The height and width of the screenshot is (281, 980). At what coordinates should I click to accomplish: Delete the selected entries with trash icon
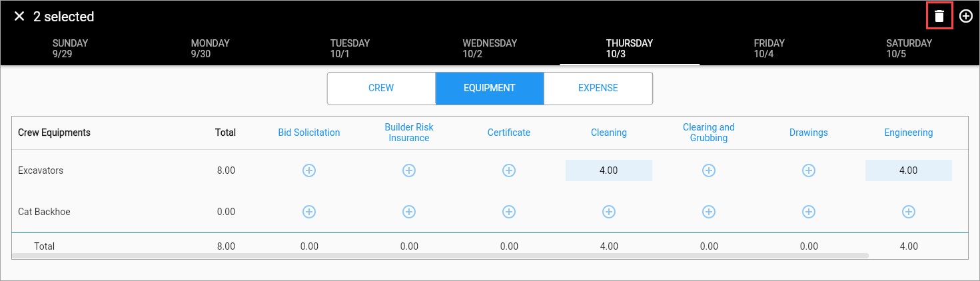tap(939, 16)
